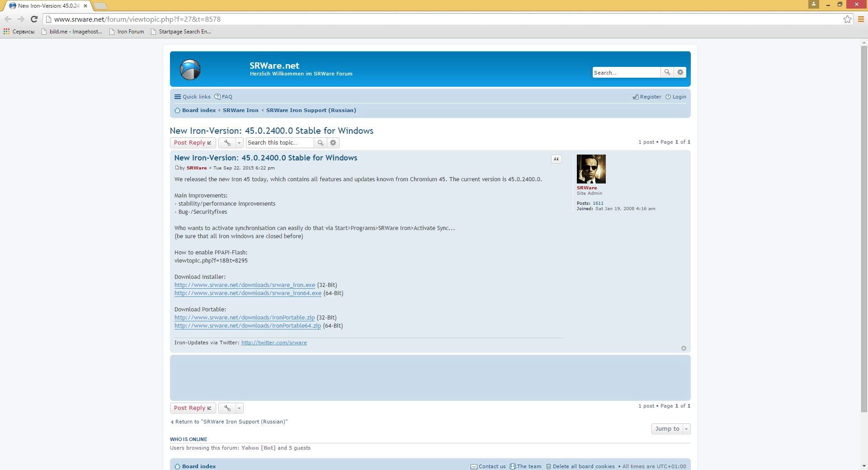868x470 pixels.
Task: Reload the current page
Action: pos(34,19)
